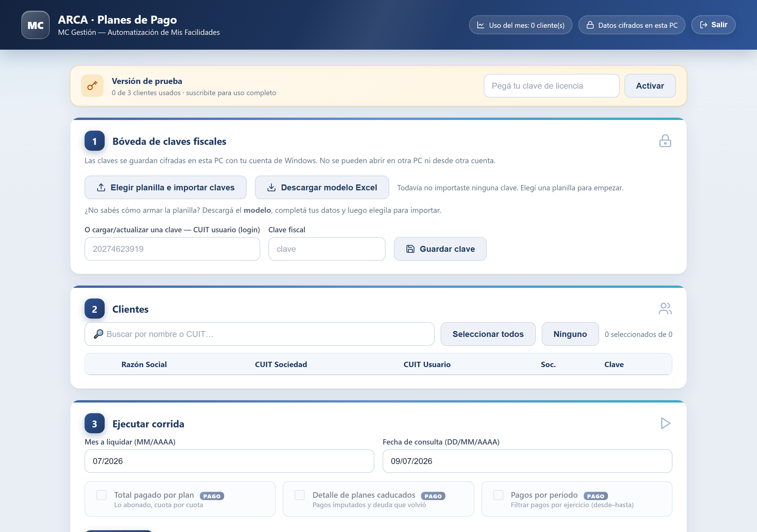
Task: Click the people icon in Clientes section
Action: pyautogui.click(x=665, y=309)
